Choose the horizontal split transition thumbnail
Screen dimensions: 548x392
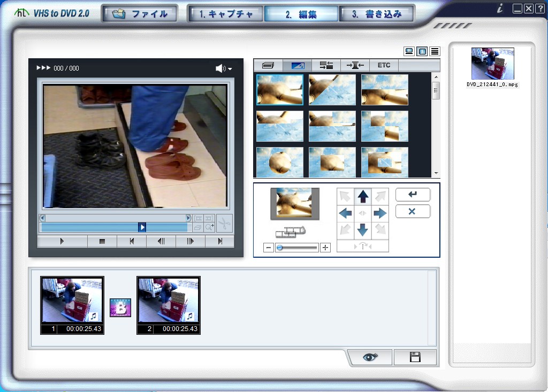coord(384,90)
